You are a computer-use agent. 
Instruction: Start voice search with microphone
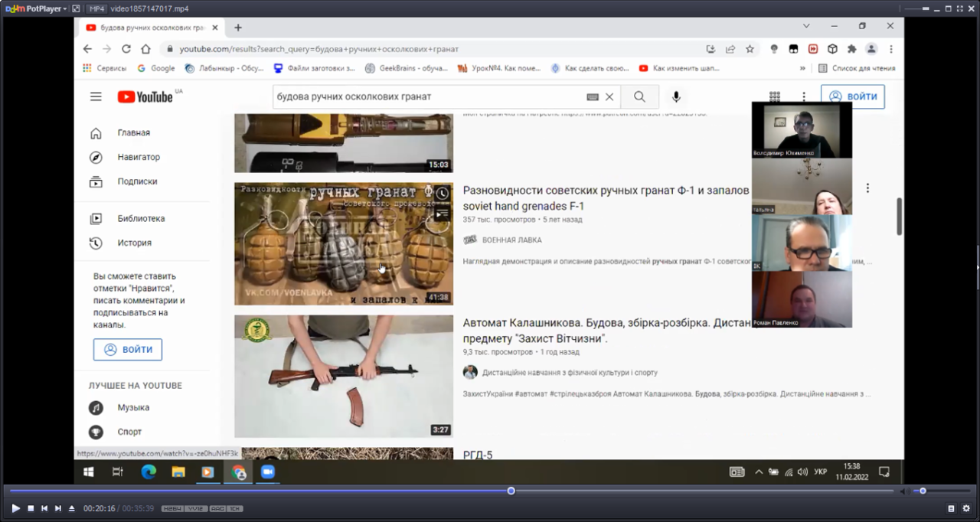[676, 96]
